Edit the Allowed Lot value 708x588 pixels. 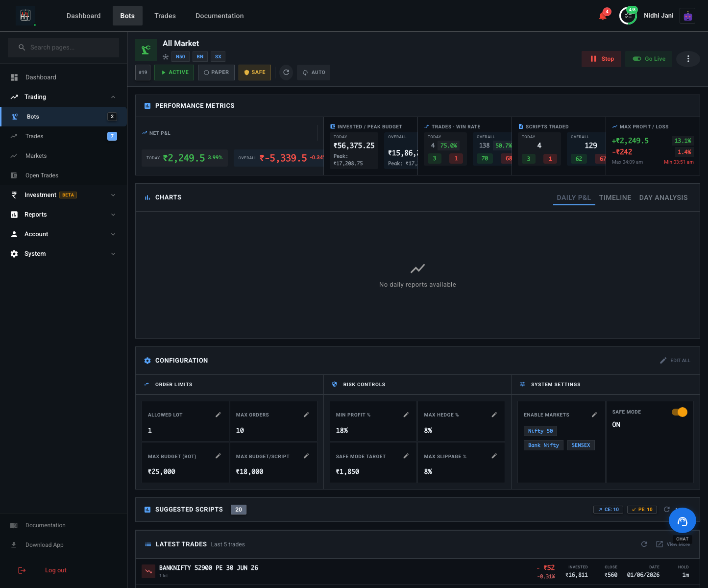pos(218,415)
